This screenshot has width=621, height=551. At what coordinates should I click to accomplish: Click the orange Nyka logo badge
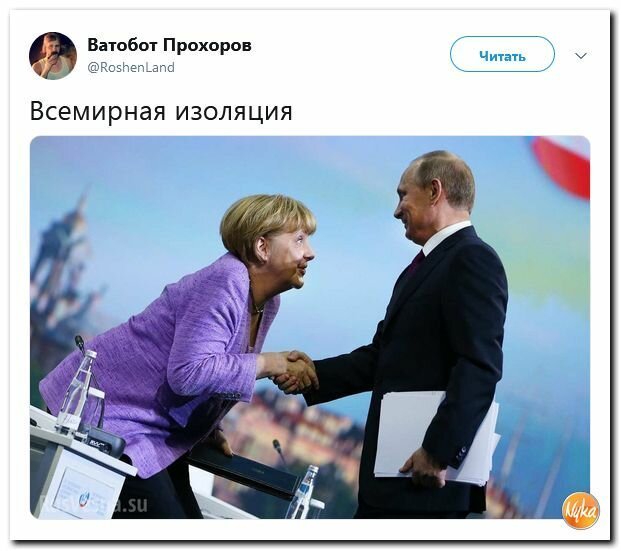point(581,511)
